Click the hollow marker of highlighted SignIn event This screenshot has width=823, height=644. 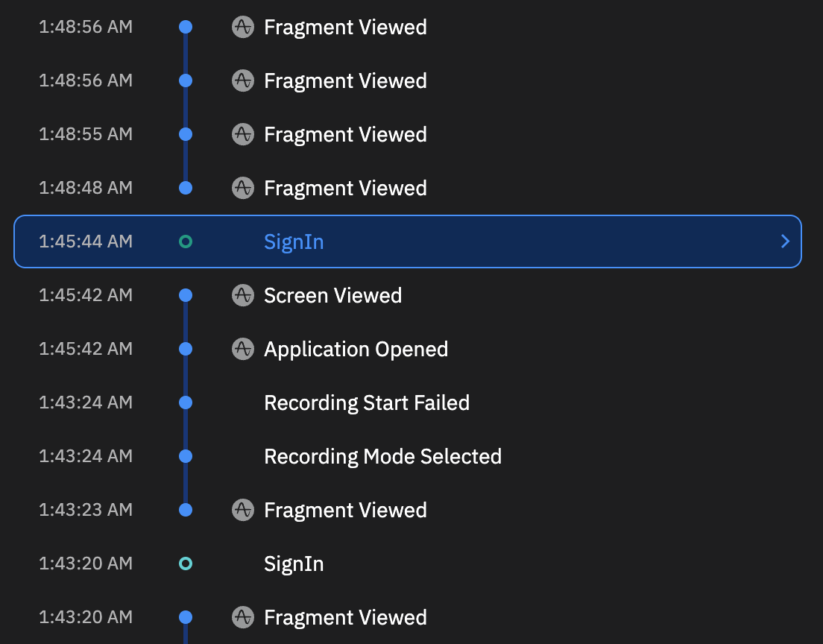186,241
